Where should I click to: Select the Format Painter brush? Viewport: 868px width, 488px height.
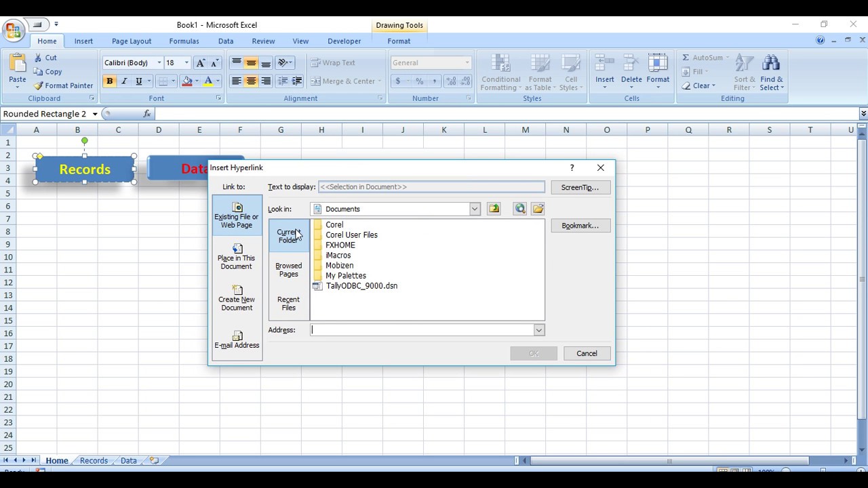(63, 86)
